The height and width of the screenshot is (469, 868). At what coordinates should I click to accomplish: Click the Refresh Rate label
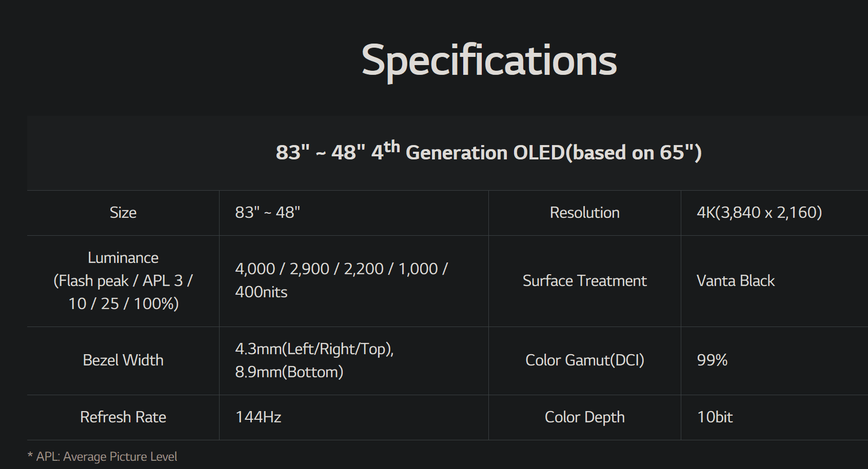(x=123, y=417)
